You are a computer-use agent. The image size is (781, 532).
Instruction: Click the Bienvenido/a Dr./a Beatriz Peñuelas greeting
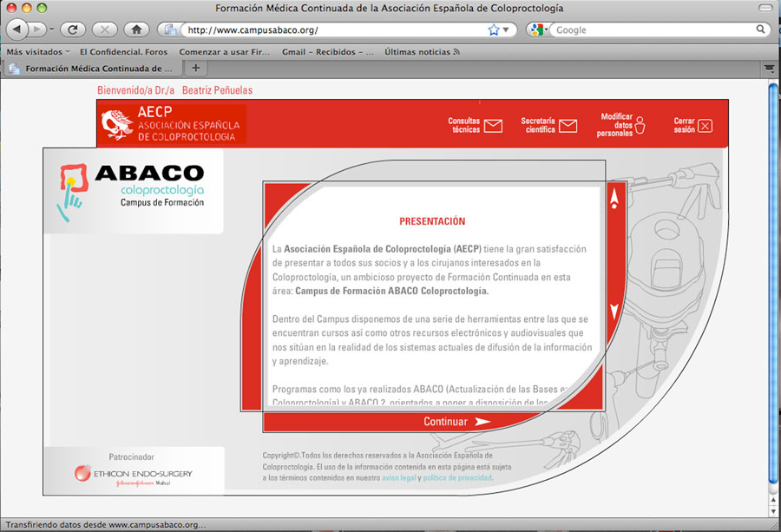(x=174, y=90)
